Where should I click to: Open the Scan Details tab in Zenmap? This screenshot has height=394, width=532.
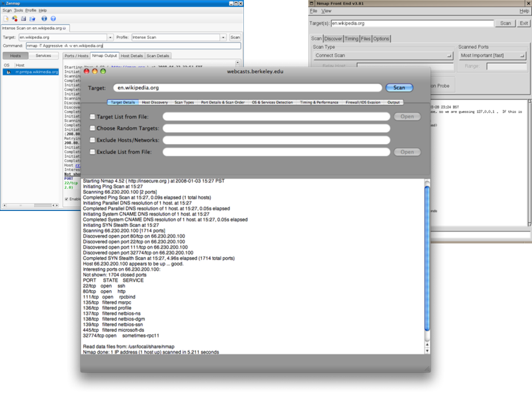pos(158,56)
